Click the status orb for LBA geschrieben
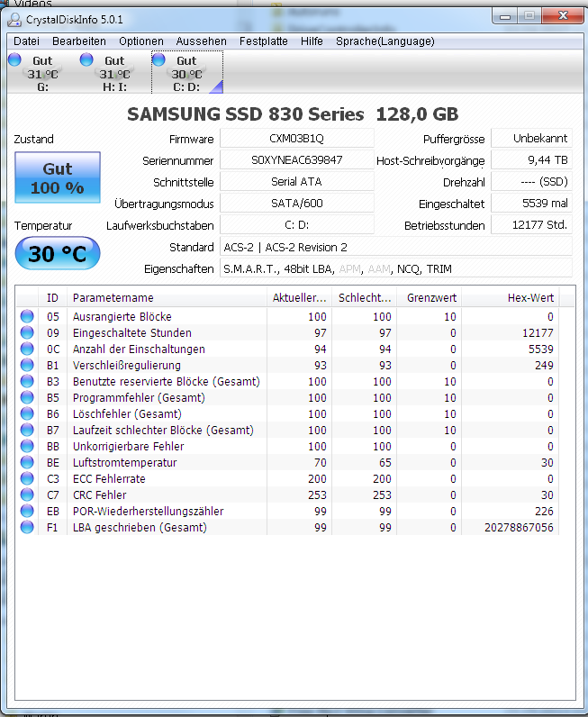Screen dimensions: 588x717 (27, 527)
